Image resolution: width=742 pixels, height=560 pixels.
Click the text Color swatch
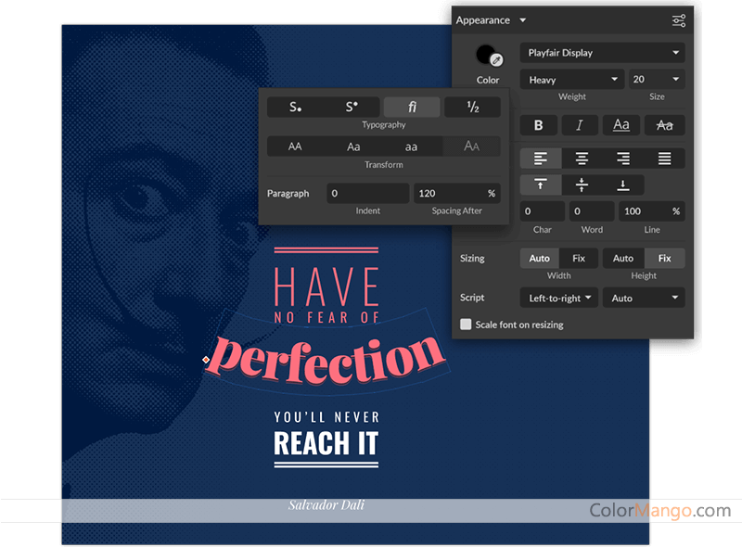[487, 56]
